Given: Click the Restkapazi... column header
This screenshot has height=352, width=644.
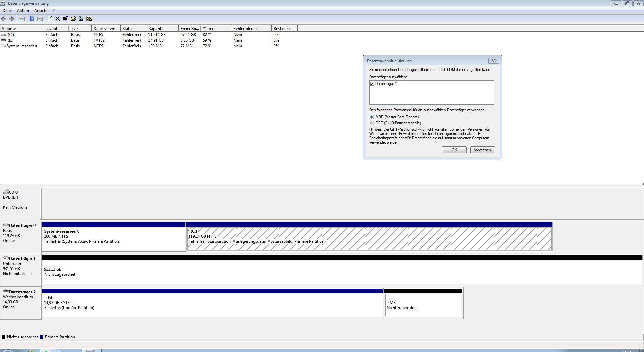Looking at the screenshot, I should 285,29.
